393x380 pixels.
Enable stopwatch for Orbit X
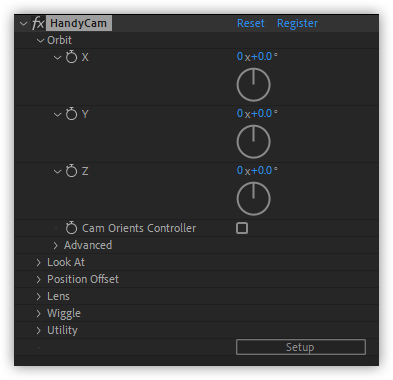(71, 57)
